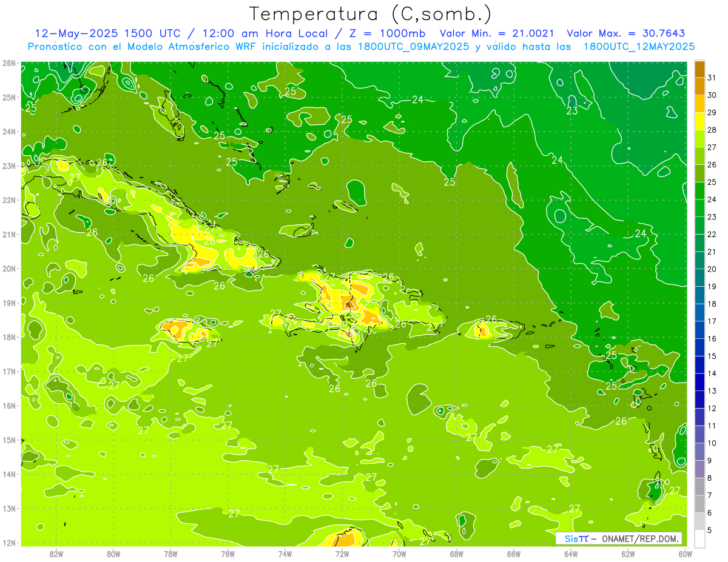Click the dark orange legend swatch above 31
Image resolution: width=728 pixels, height=562 pixels.
click(x=699, y=69)
